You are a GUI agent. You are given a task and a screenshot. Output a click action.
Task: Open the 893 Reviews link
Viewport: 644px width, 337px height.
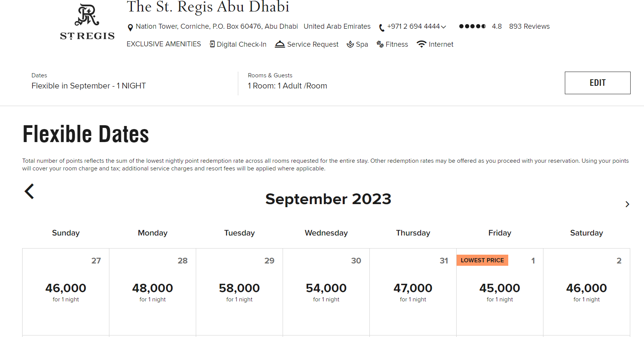529,26
